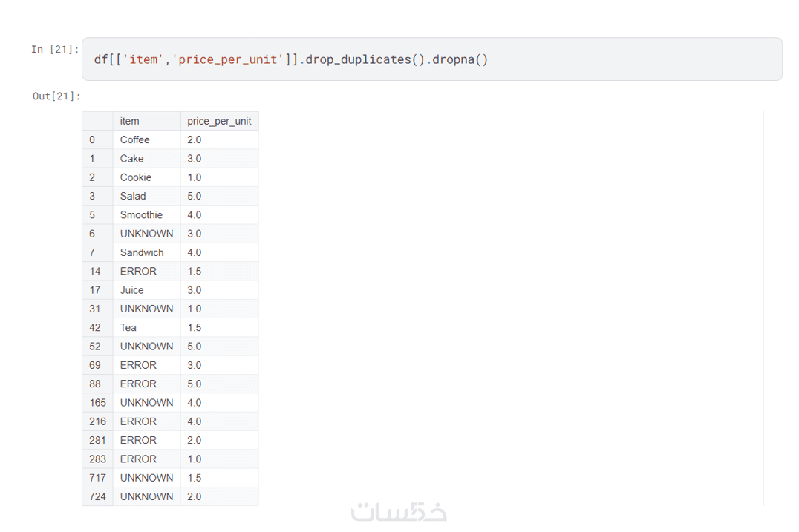Image resolution: width=799 pixels, height=532 pixels.
Task: Select the Tea item cell
Action: [128, 327]
